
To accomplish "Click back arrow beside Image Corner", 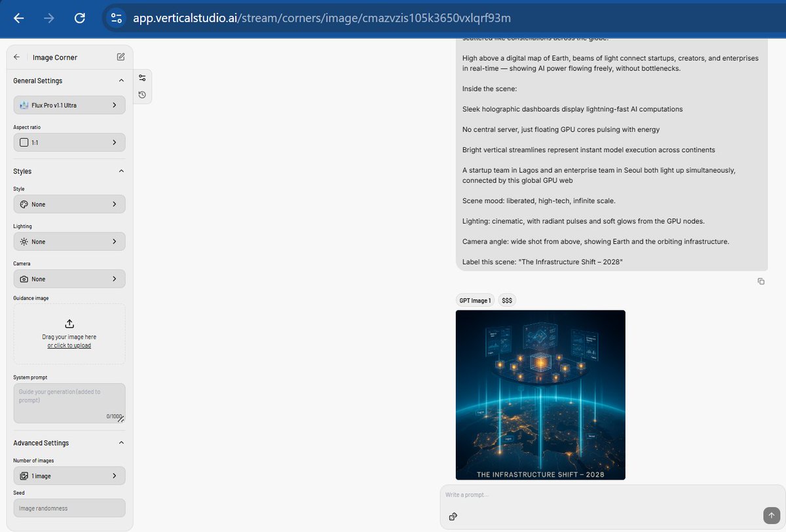I will 16,57.
